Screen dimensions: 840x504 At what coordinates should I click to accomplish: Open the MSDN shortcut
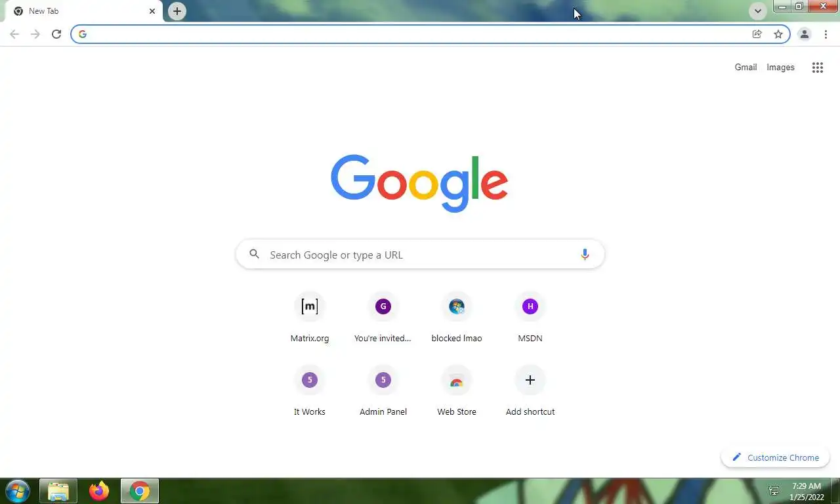coord(530,319)
